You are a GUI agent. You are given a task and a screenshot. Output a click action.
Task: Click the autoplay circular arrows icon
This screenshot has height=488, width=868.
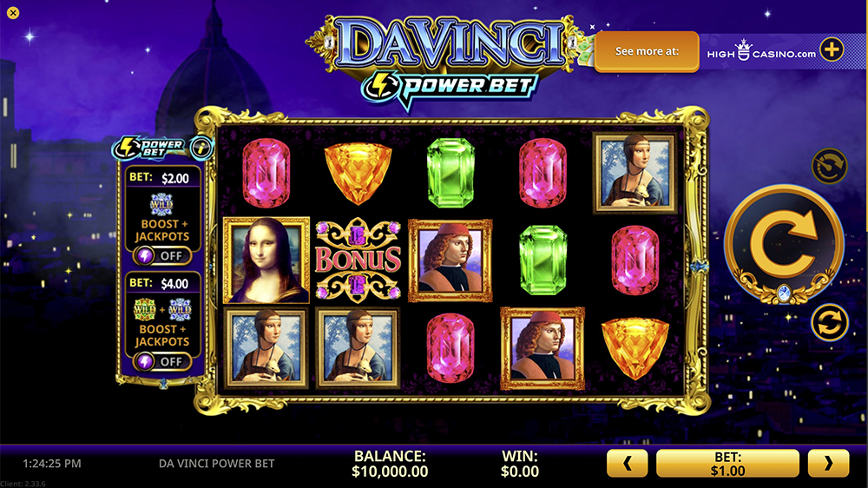[829, 322]
